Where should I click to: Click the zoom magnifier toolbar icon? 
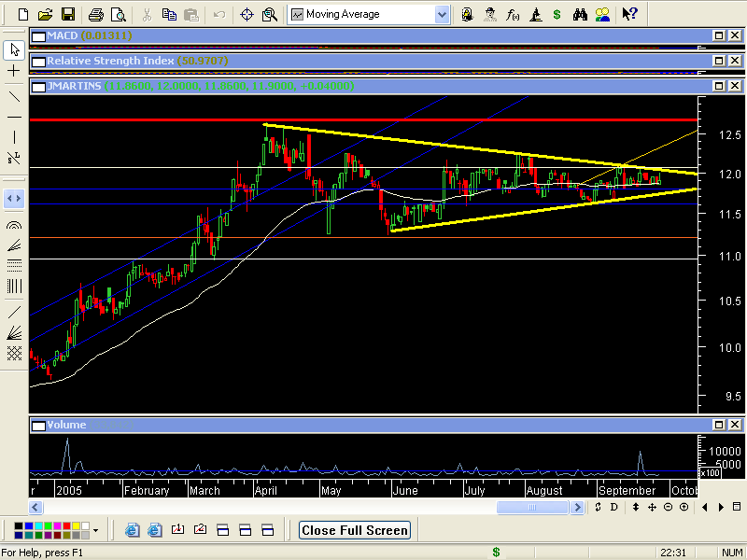click(270, 14)
